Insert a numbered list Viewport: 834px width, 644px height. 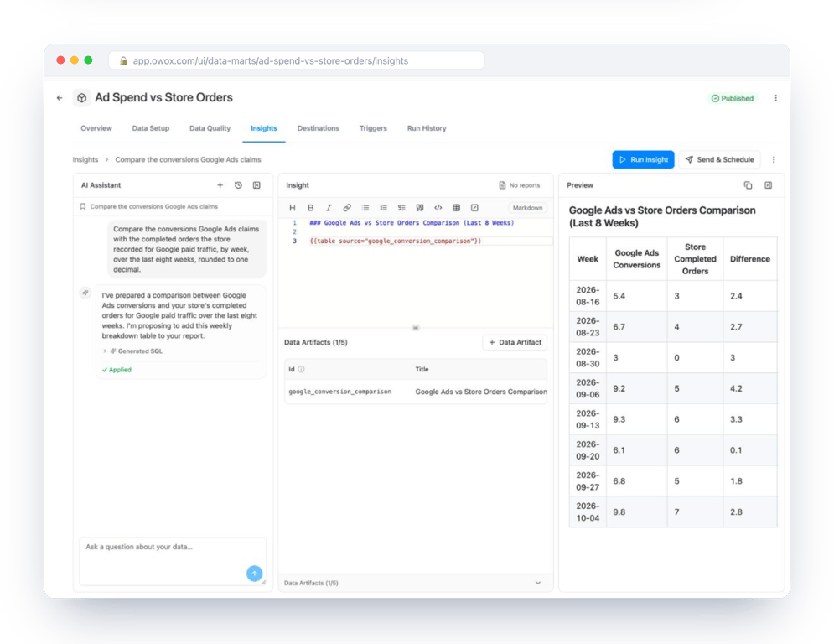[x=384, y=208]
